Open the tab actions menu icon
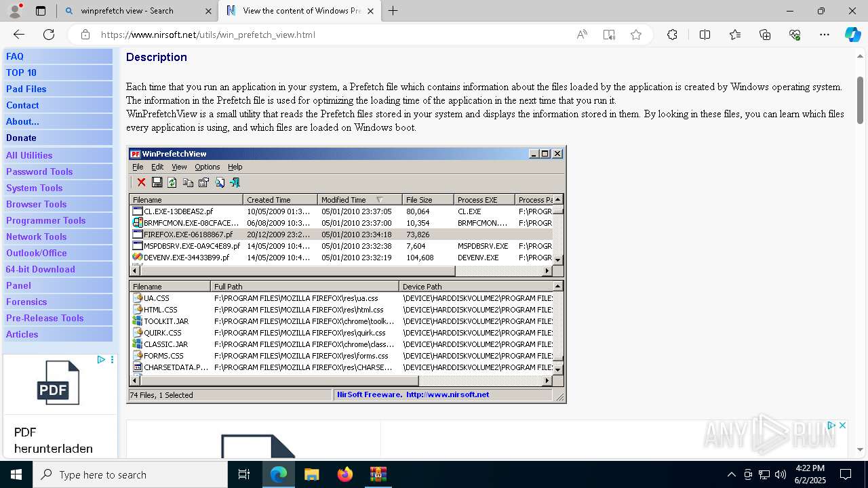 coord(41,11)
